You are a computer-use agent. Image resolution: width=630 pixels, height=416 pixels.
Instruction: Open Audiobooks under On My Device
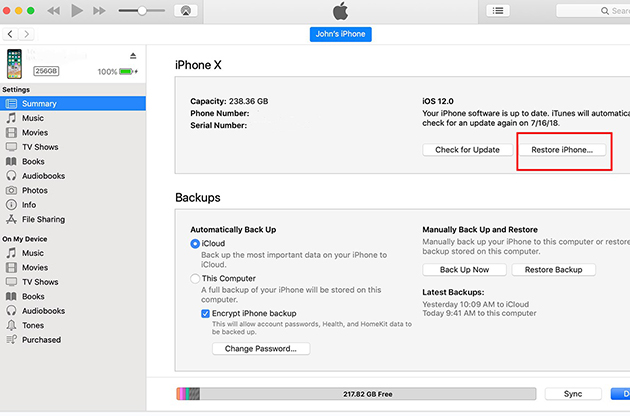(73, 311)
